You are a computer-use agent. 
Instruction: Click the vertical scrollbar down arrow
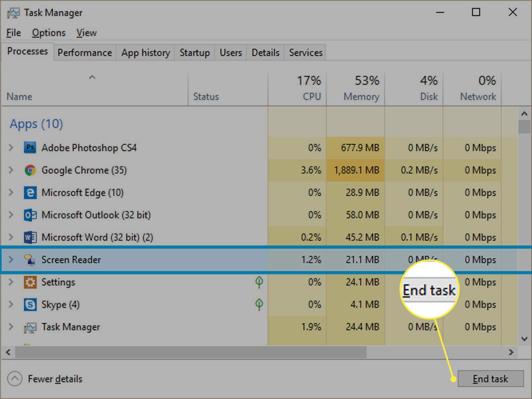(x=524, y=339)
